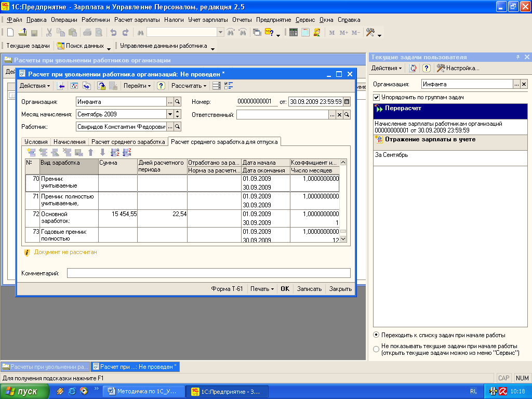Switch to 'Расчеты при увольнении' window tab

tap(45, 367)
